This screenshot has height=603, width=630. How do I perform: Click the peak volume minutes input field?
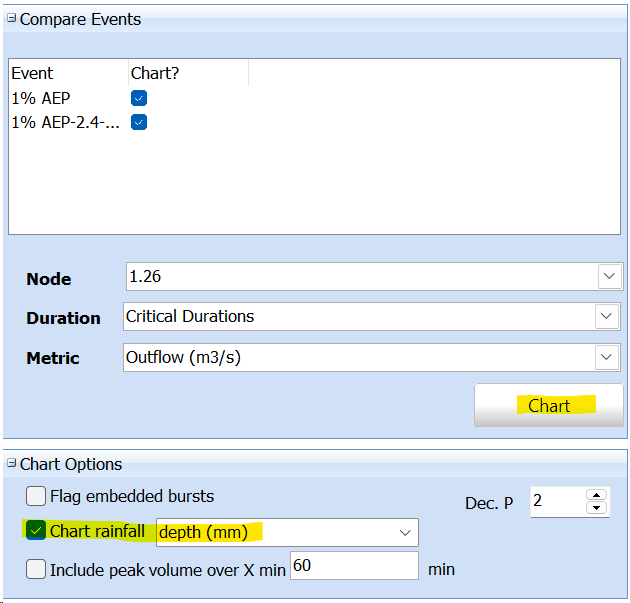tap(353, 566)
